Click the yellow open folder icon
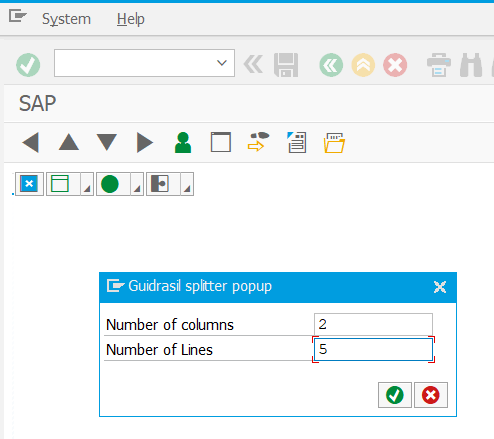494x439 pixels. [x=334, y=143]
